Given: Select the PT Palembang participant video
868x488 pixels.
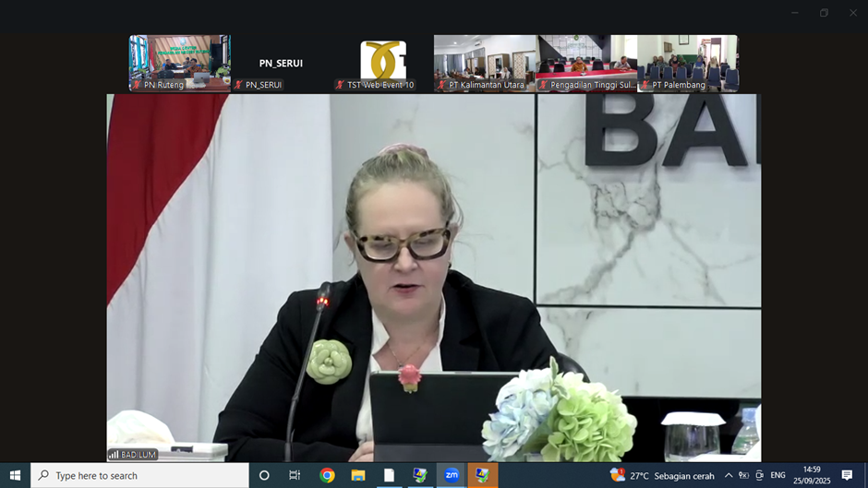Looking at the screenshot, I should tap(688, 63).
